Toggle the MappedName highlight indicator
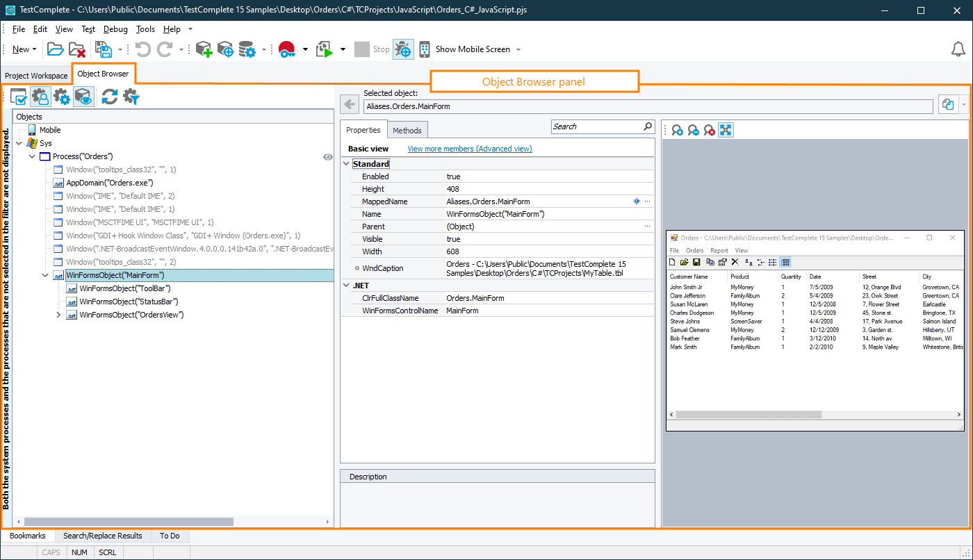Image resolution: width=973 pixels, height=560 pixels. tap(636, 201)
